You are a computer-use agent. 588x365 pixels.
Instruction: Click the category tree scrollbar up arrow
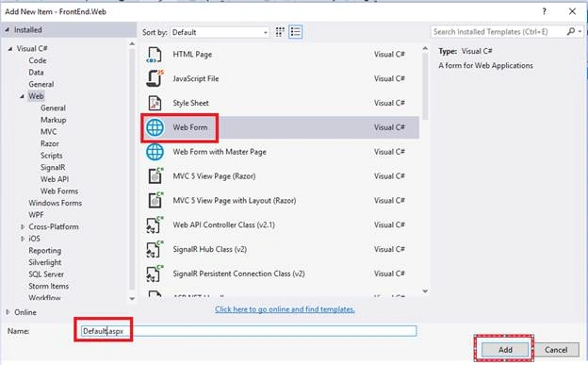point(132,44)
